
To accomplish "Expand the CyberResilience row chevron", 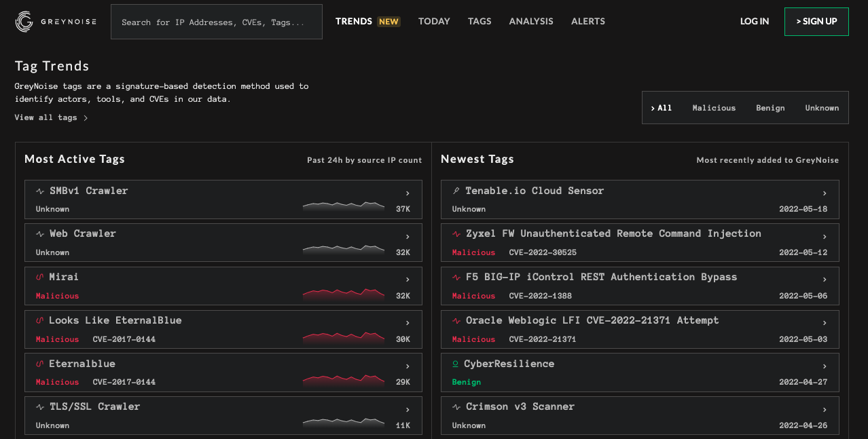I will [825, 366].
